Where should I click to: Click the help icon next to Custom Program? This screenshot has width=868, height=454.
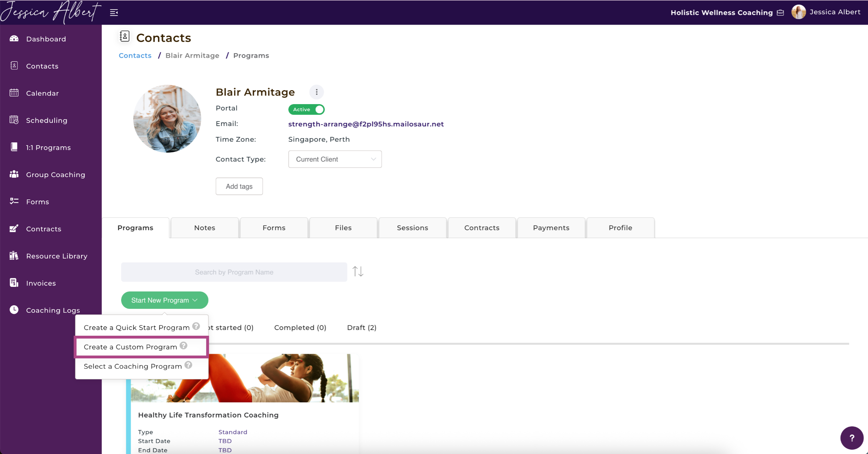tap(183, 346)
